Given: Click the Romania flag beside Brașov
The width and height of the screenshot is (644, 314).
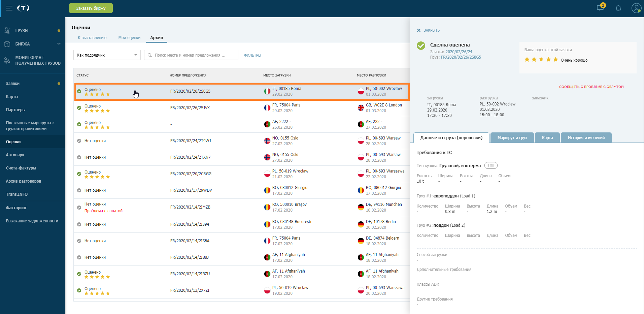Looking at the screenshot, I should tap(267, 207).
